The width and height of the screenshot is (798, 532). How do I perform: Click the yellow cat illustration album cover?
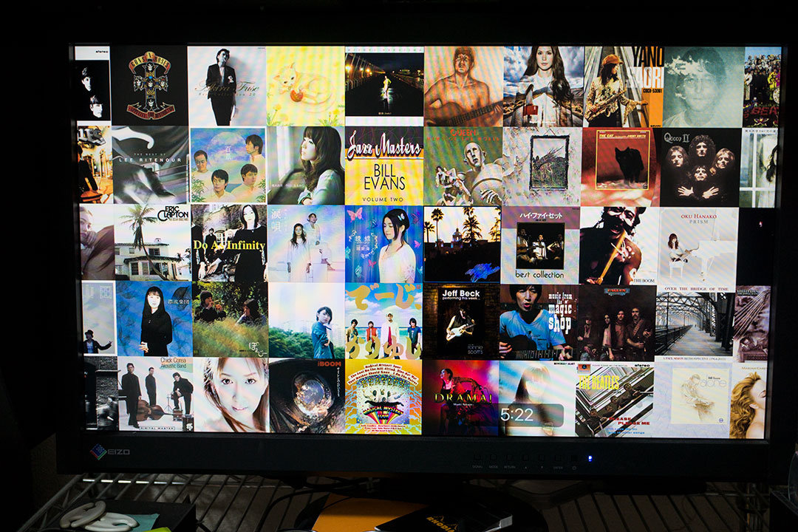(305, 86)
